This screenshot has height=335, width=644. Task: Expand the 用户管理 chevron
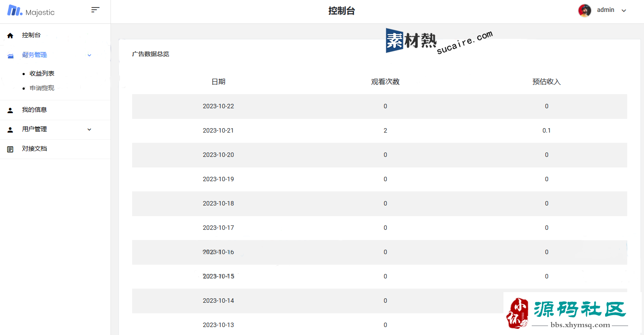[x=89, y=129]
